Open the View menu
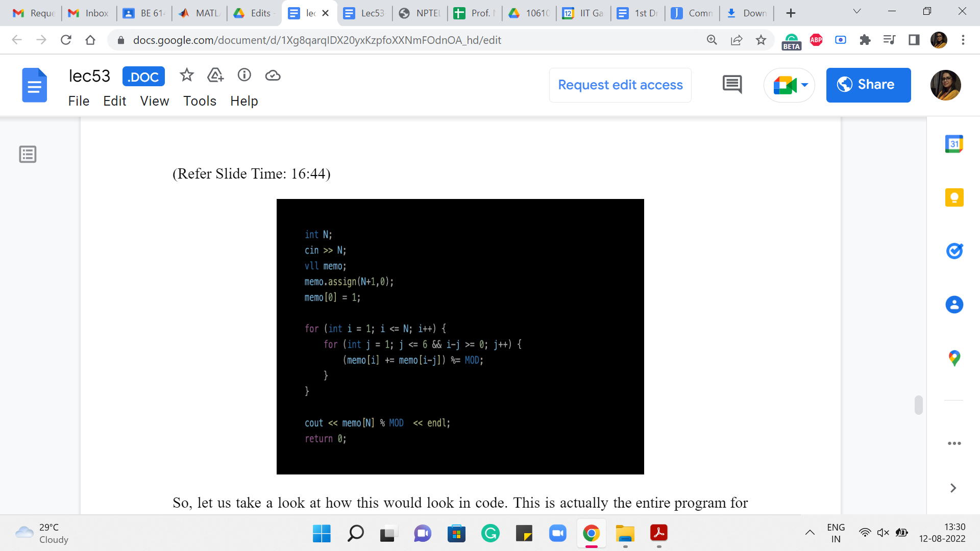 (x=155, y=101)
